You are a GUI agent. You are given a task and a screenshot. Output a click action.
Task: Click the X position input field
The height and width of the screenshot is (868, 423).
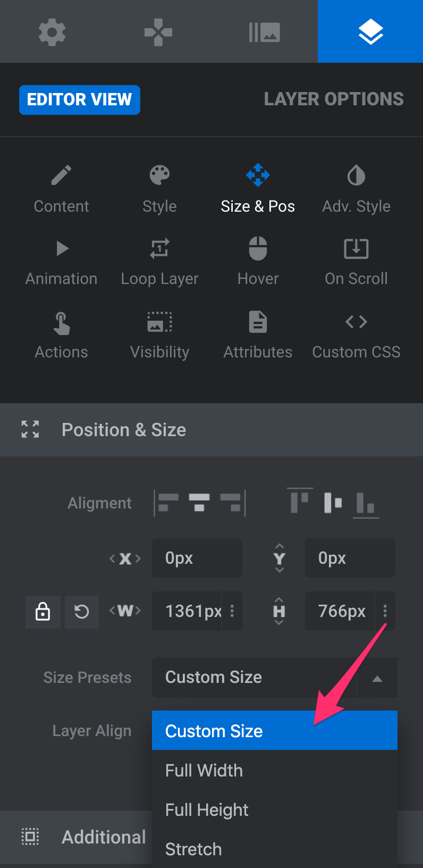pyautogui.click(x=197, y=558)
